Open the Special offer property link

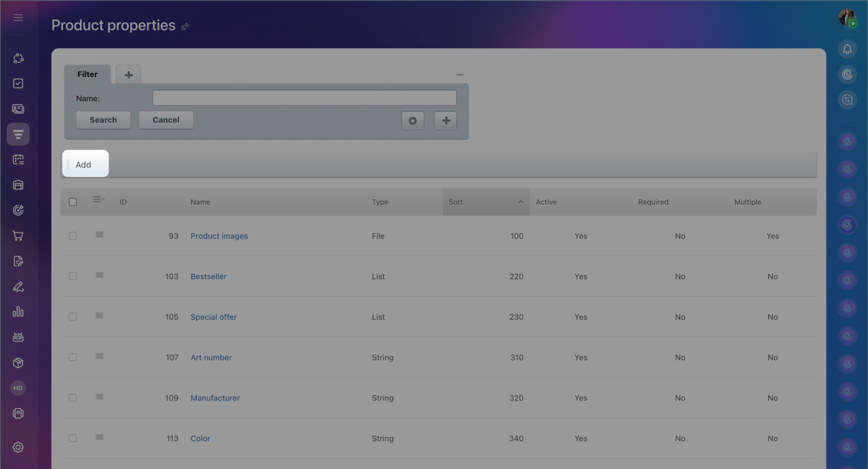coord(214,317)
